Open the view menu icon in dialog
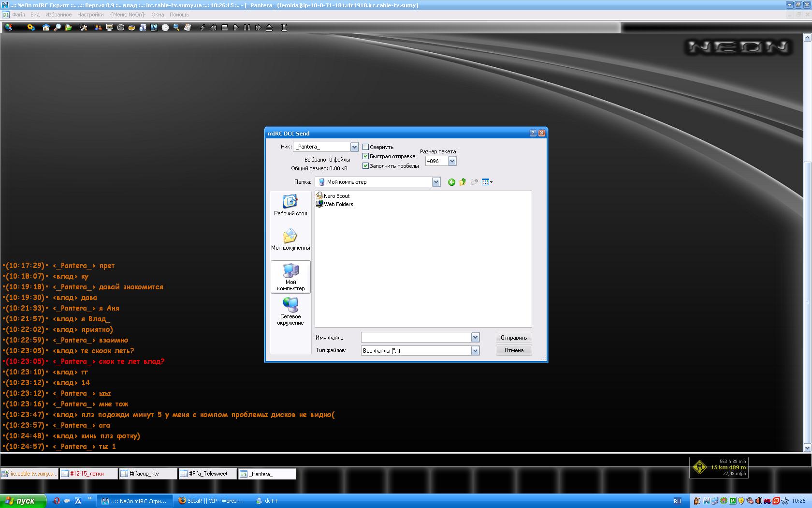This screenshot has height=508, width=812. click(x=487, y=182)
